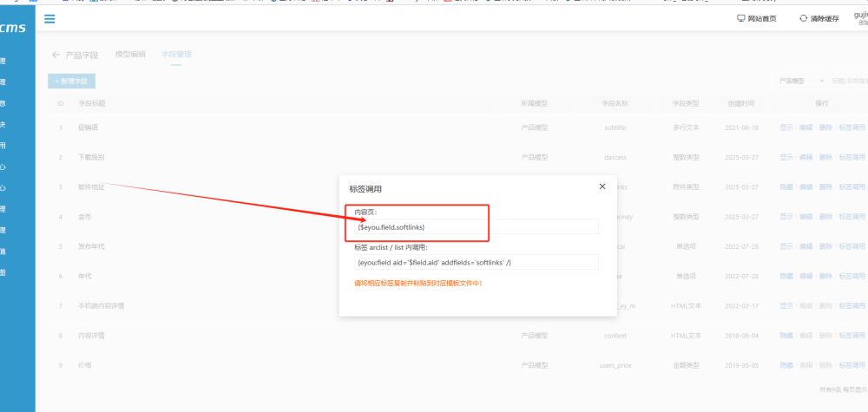868x412 pixels.
Task: Click the 所属模型 column header
Action: pos(534,103)
